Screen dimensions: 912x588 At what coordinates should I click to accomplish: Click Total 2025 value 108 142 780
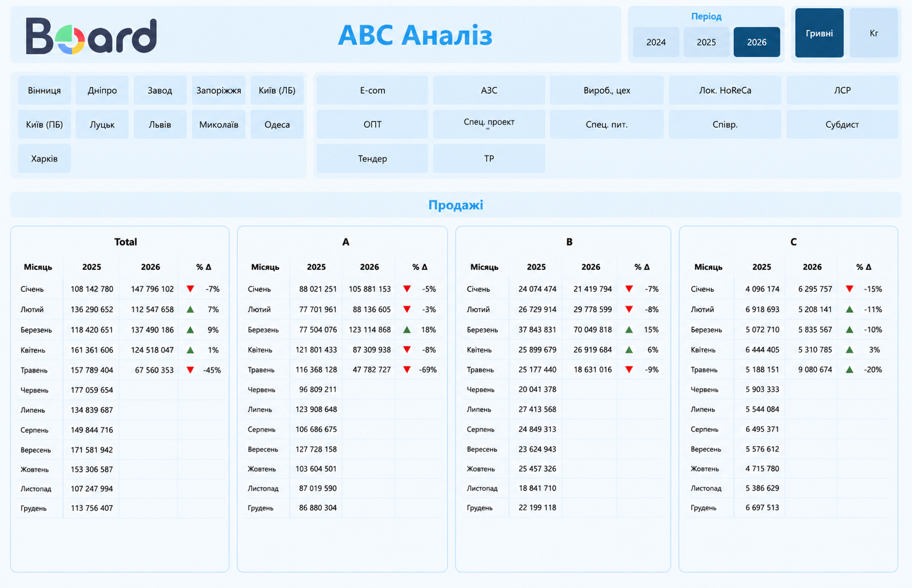coord(92,289)
